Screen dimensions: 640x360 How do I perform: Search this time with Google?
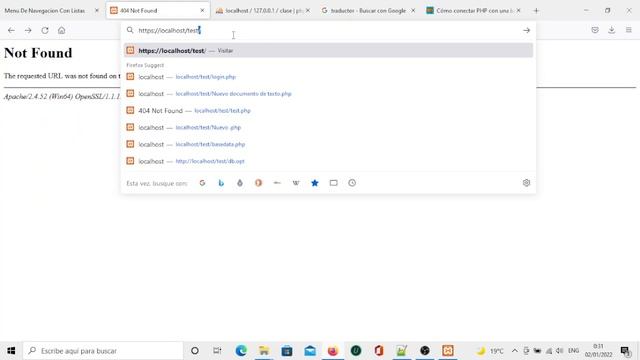click(202, 183)
